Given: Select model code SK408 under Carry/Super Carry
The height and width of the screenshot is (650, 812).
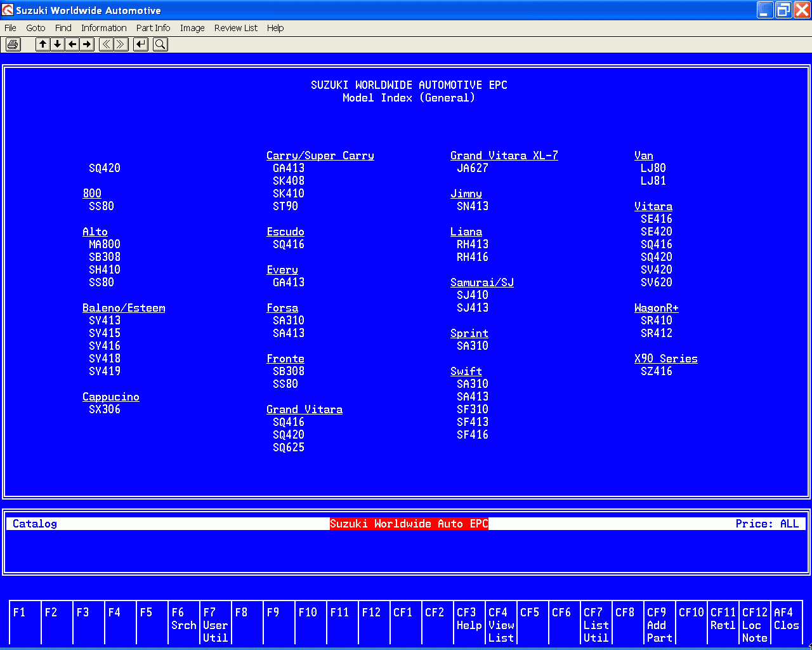Looking at the screenshot, I should 289,181.
